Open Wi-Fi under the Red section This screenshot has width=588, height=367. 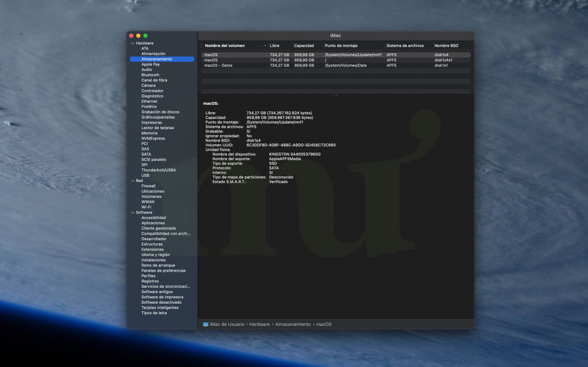pyautogui.click(x=146, y=207)
